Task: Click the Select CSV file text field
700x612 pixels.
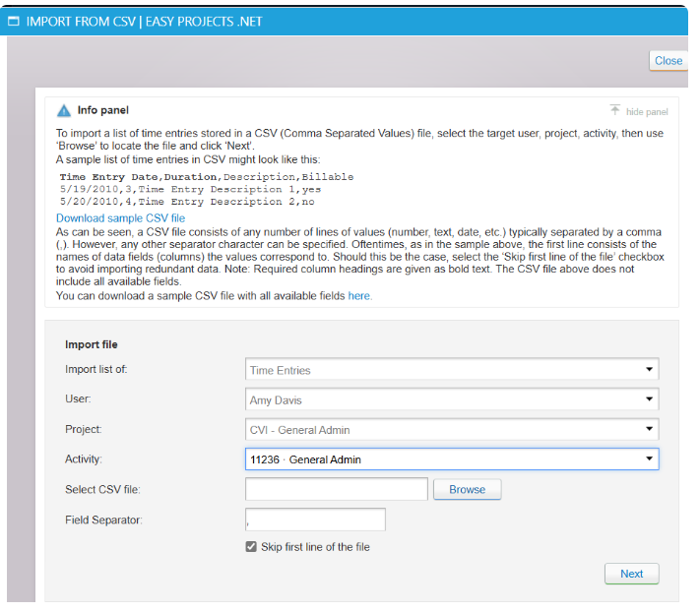Action: [337, 489]
